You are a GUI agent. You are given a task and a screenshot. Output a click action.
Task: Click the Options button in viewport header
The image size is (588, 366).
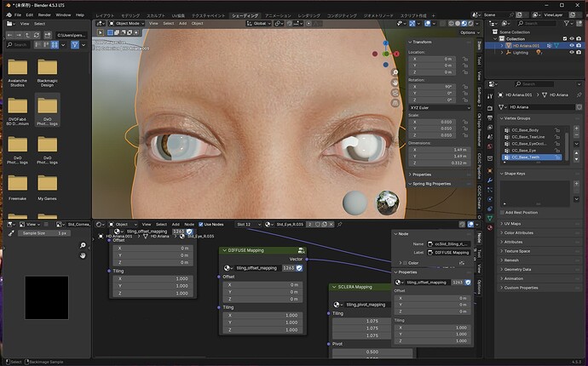pyautogui.click(x=470, y=32)
